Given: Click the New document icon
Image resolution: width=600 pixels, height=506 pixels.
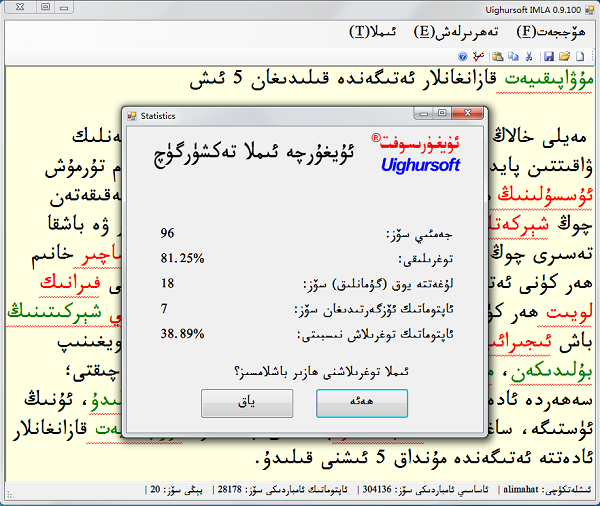Looking at the screenshot, I should 580,57.
